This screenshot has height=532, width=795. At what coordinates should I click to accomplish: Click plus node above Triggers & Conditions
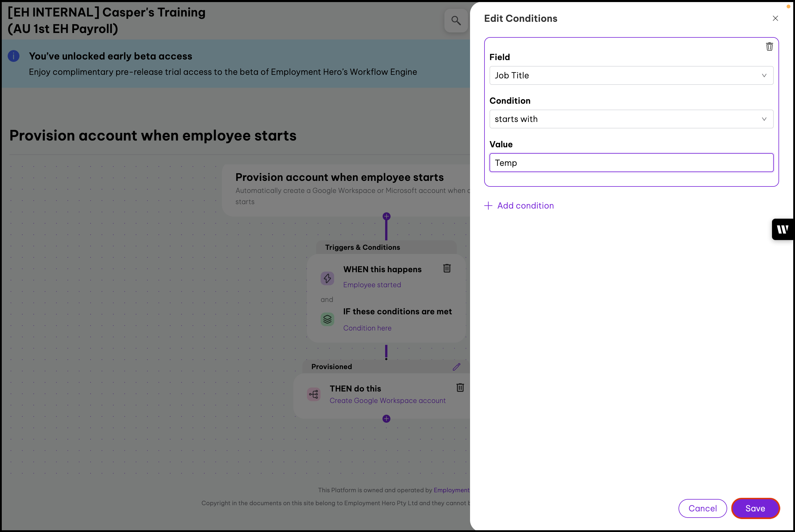pos(386,217)
